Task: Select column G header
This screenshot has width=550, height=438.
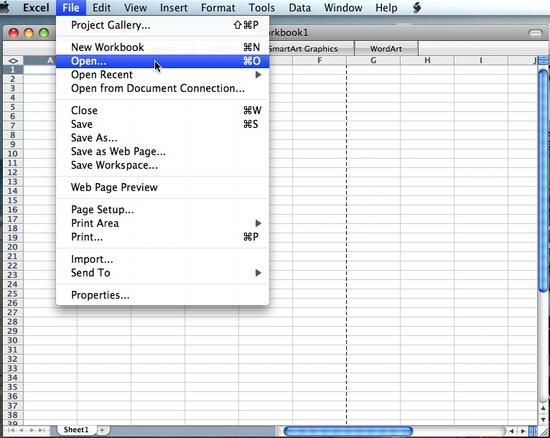Action: coord(373,61)
